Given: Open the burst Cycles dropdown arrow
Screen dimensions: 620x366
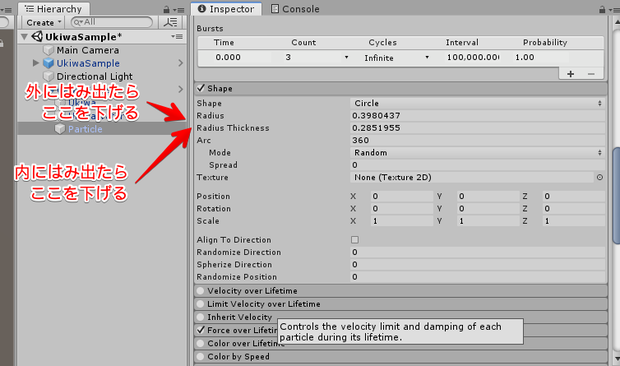Looking at the screenshot, I should [x=427, y=57].
